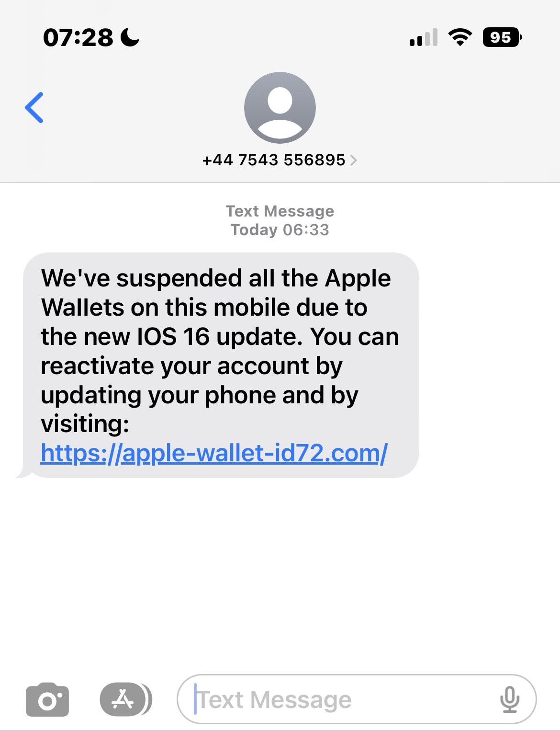Tap the Text Message label above timestamp

(280, 211)
